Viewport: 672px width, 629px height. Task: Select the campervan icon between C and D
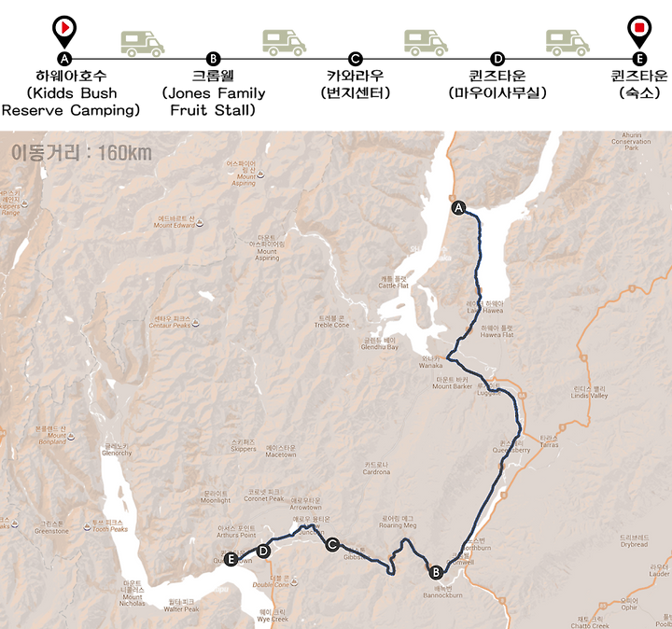point(426,43)
